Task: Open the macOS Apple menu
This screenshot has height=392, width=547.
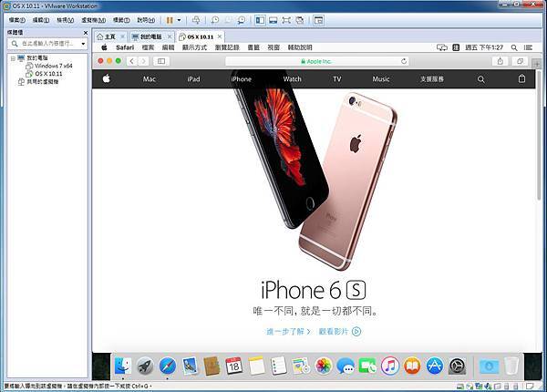Action: (x=104, y=47)
